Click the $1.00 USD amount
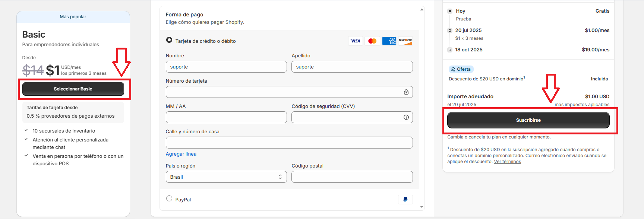This screenshot has height=220, width=644. (x=597, y=97)
